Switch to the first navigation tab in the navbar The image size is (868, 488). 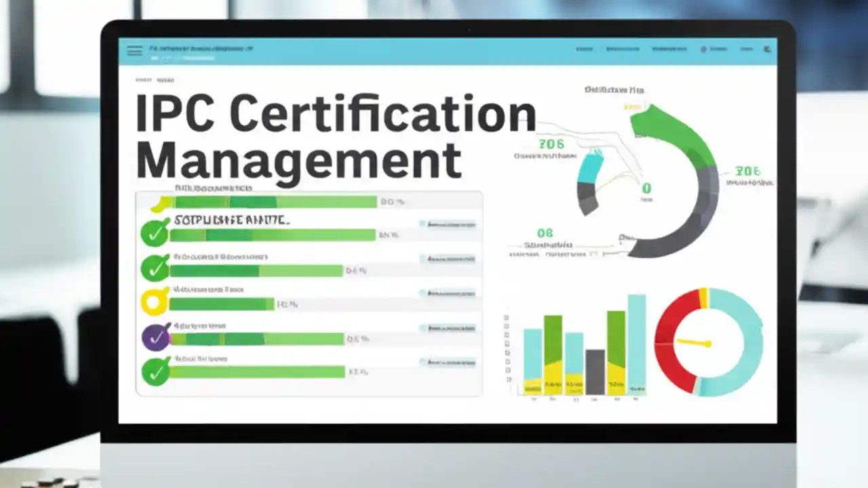pyautogui.click(x=584, y=49)
